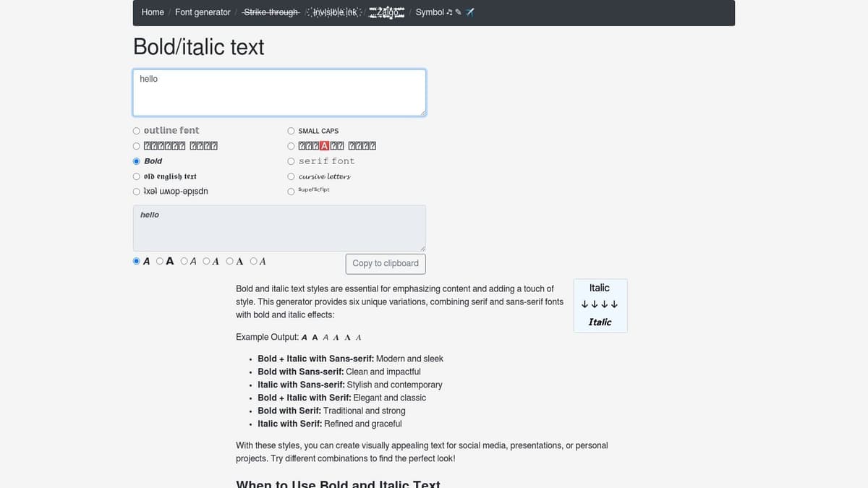Open the Symbol page link
The height and width of the screenshot is (488, 868).
click(445, 12)
